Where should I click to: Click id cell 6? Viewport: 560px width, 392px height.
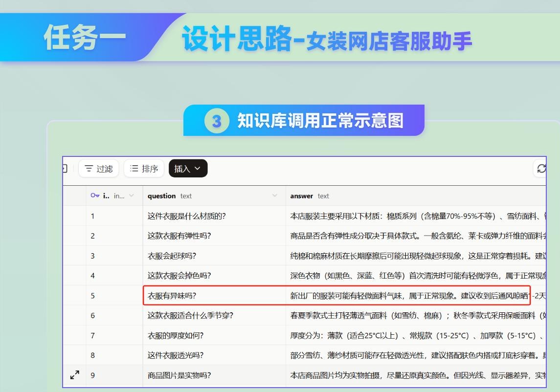[114, 315]
